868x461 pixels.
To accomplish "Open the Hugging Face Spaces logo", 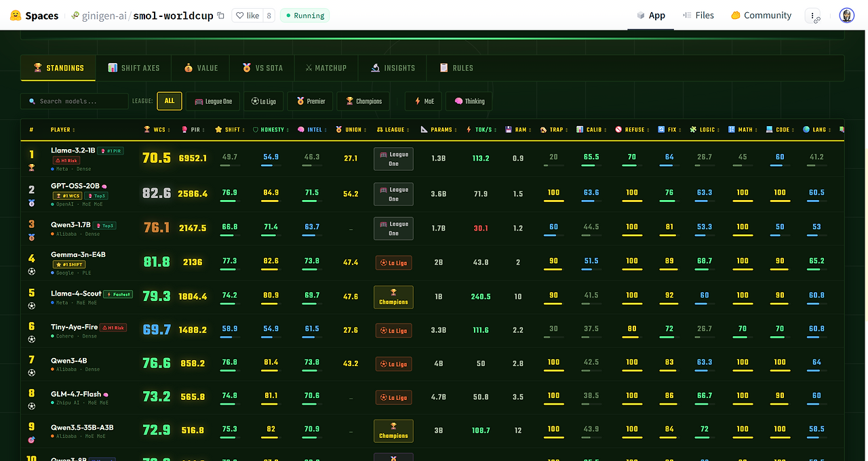I will pos(35,16).
